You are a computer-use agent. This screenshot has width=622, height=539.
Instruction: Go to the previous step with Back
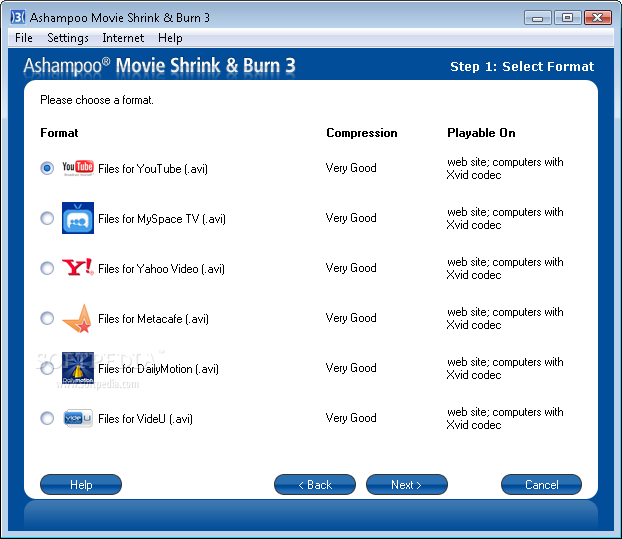[x=315, y=485]
